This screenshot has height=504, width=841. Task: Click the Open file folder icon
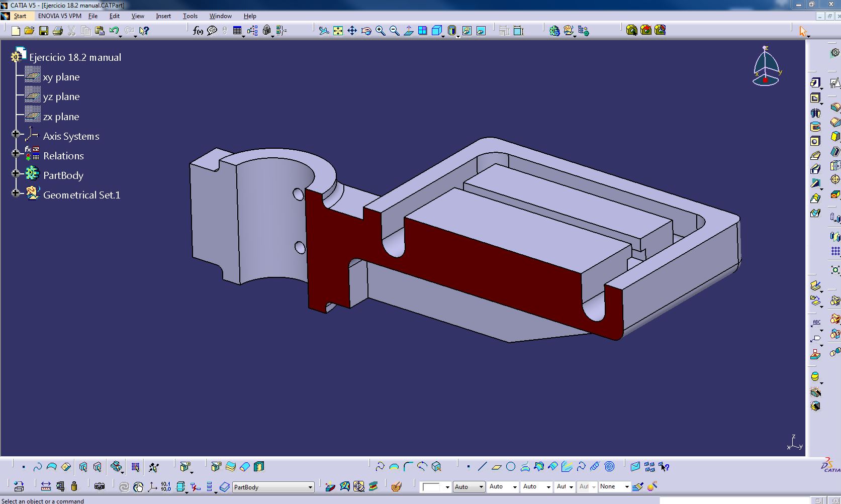29,31
